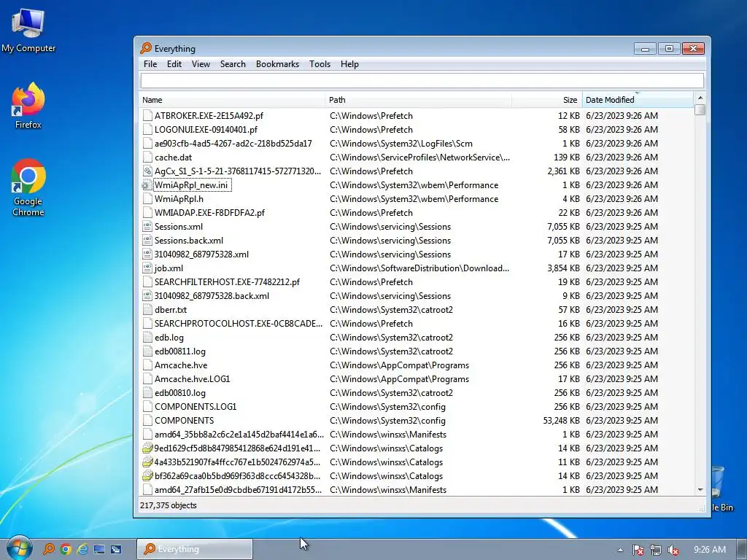The height and width of the screenshot is (560, 747).
Task: Click the catalog icon of 9ed1629cf5d8b847985412868e624d191e41
Action: 147,448
